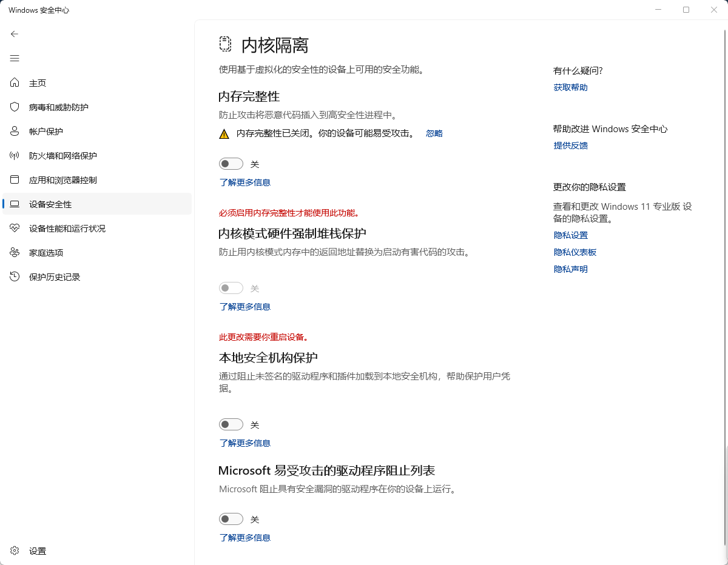Open the 隐私仪表板 link
This screenshot has width=728, height=565.
575,252
